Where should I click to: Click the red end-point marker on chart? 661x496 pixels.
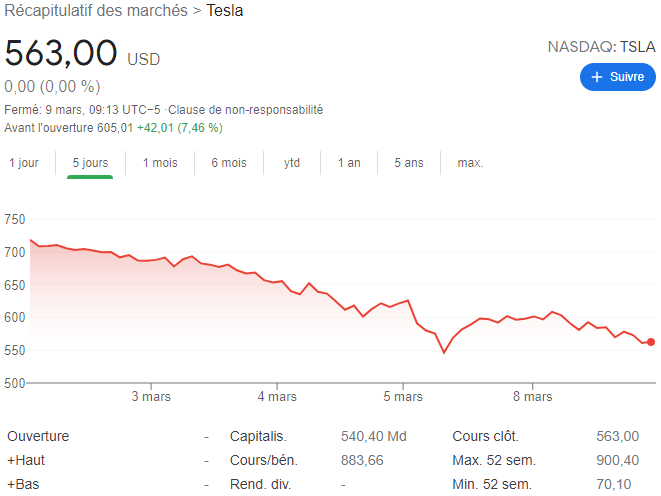click(x=651, y=342)
